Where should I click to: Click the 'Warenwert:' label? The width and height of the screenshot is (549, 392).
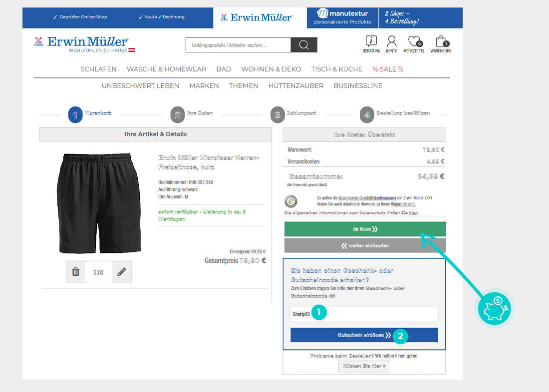300,150
